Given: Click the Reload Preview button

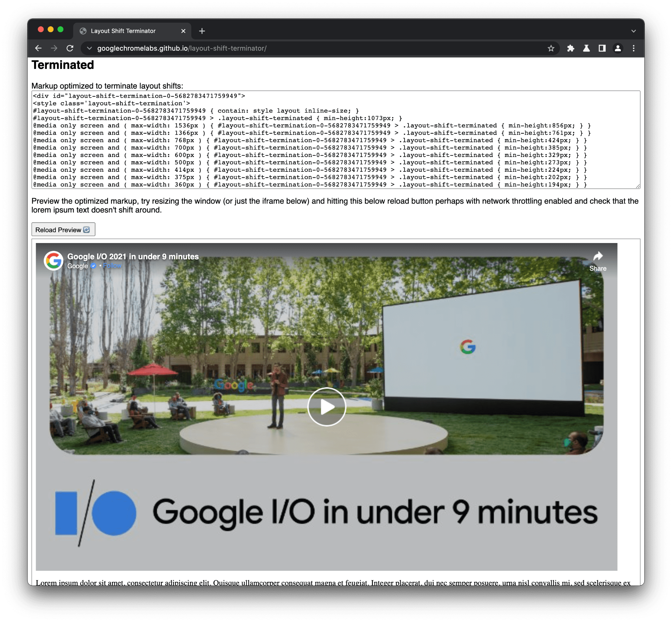Looking at the screenshot, I should (x=64, y=230).
